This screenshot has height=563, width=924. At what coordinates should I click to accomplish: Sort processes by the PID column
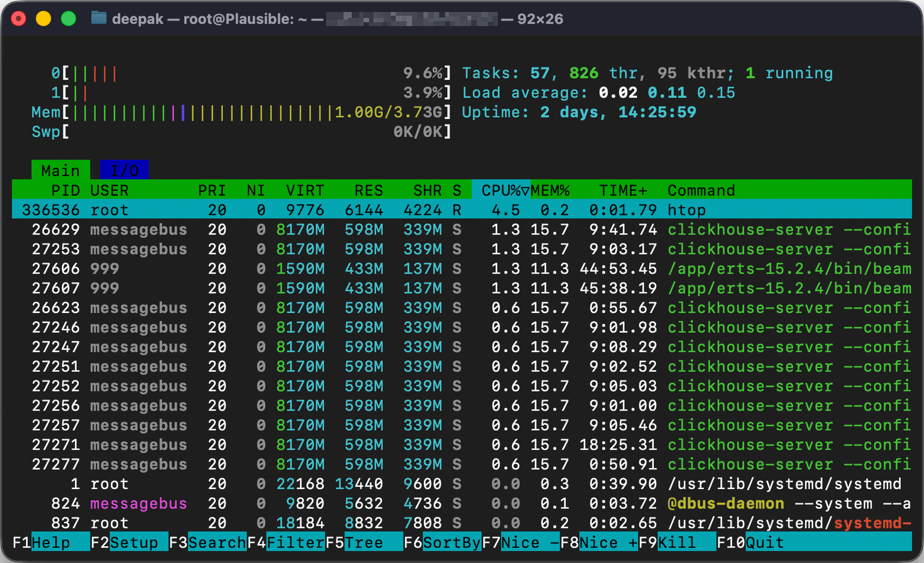coord(65,190)
